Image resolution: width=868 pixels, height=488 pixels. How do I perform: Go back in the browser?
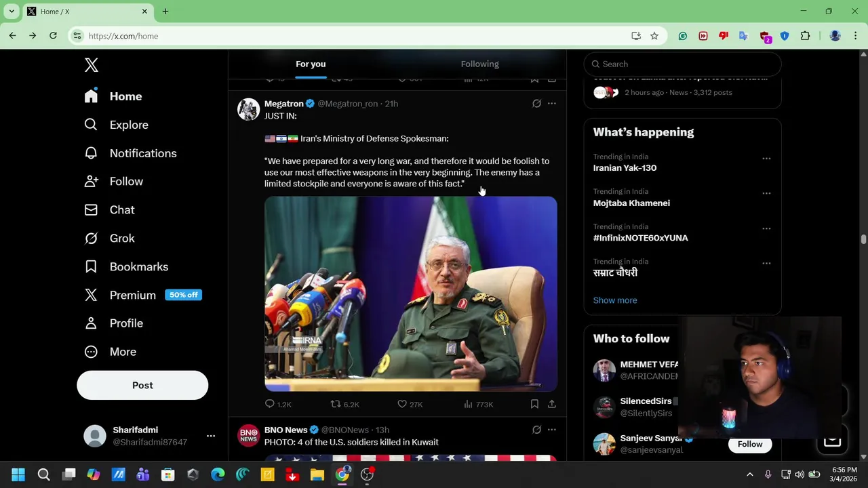pyautogui.click(x=12, y=36)
